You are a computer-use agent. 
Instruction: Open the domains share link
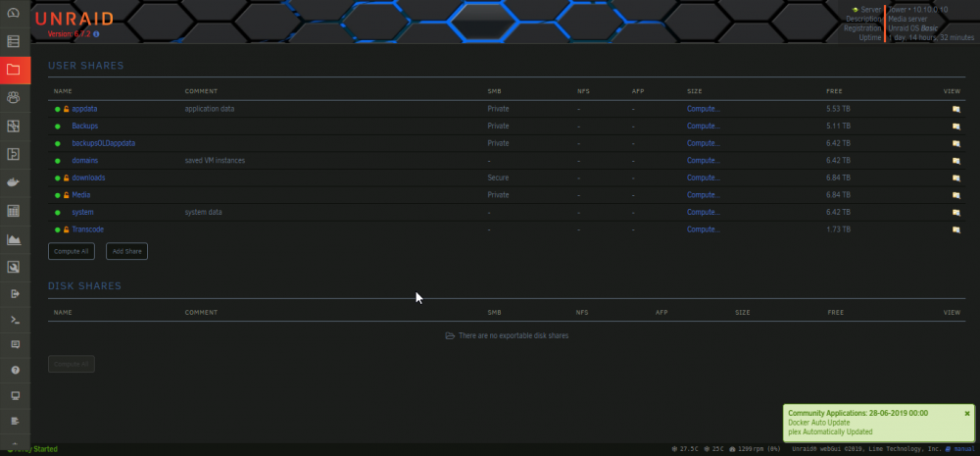85,160
